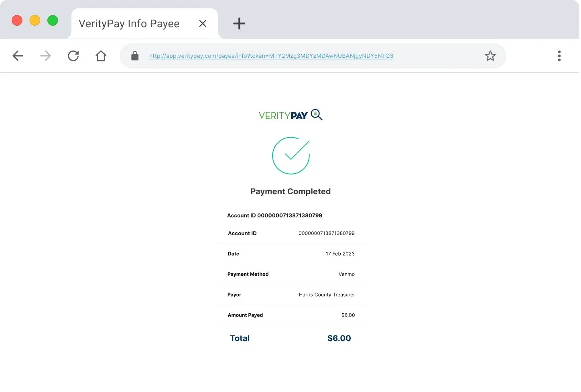Click the yellow minimize traffic light button

point(35,20)
